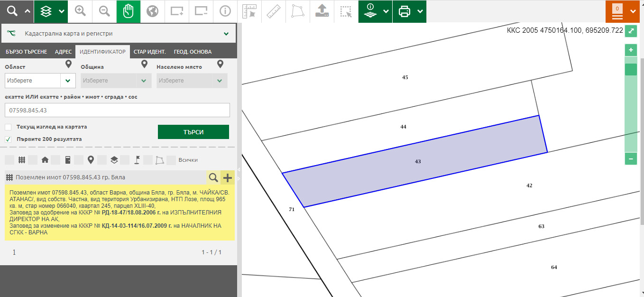Click the map zoom slider handle
The width and height of the screenshot is (644, 297).
pos(631,70)
